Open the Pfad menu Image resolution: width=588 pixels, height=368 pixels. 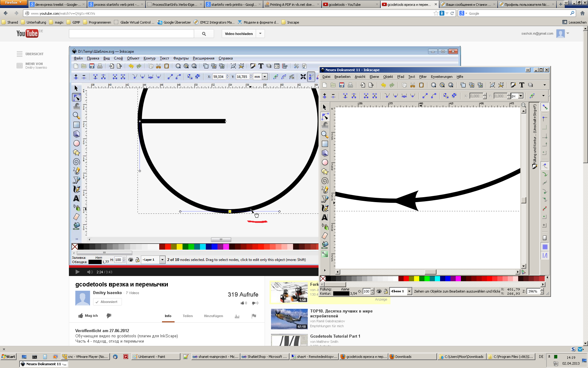click(x=400, y=77)
